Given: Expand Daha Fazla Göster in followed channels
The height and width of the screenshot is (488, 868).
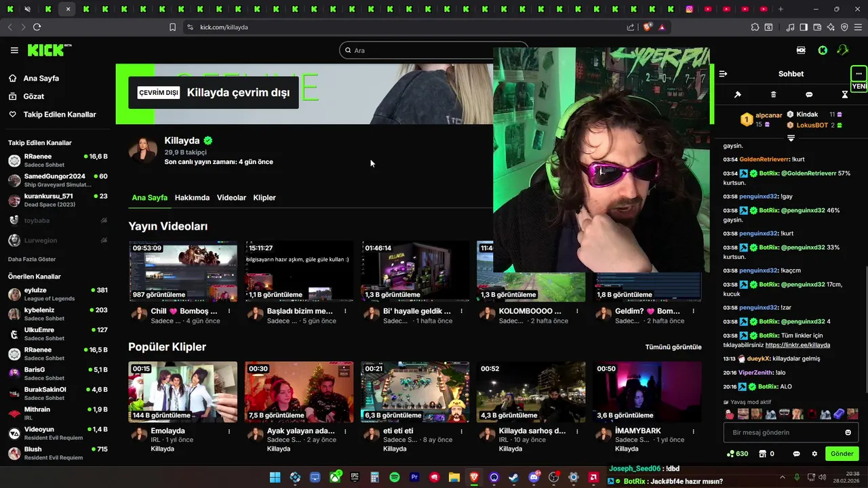Looking at the screenshot, I should (x=32, y=259).
